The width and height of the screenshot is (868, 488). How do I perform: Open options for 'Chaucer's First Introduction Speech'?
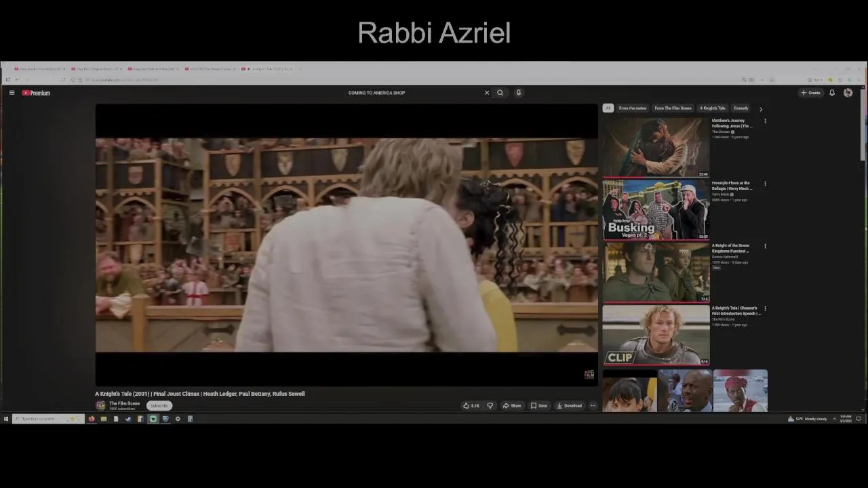click(765, 308)
